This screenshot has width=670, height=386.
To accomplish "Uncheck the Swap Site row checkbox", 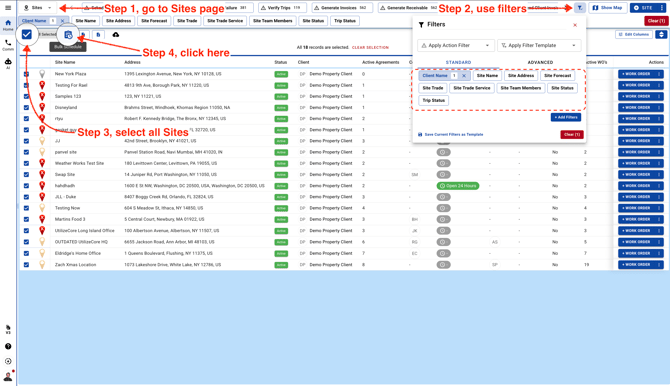I will click(26, 174).
